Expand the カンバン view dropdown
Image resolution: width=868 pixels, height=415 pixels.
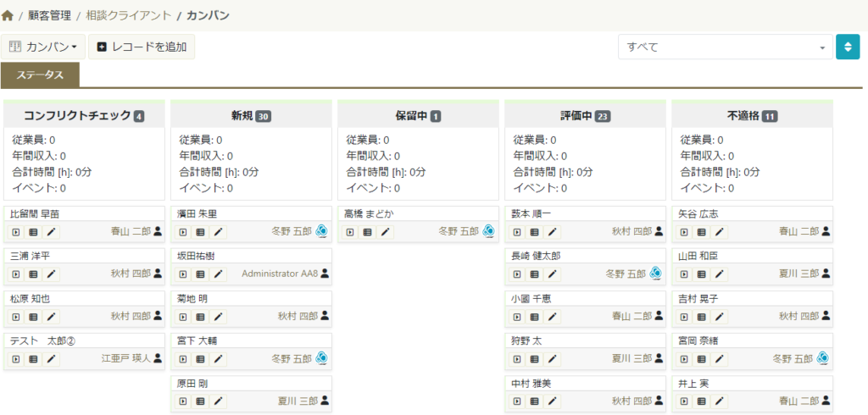click(44, 47)
